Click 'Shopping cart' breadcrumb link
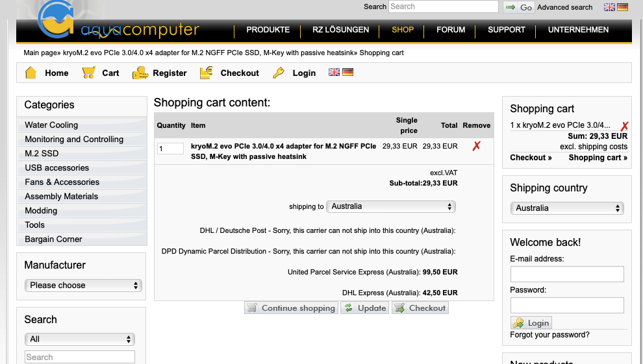Screen dimensions: 643x364 coord(381,53)
